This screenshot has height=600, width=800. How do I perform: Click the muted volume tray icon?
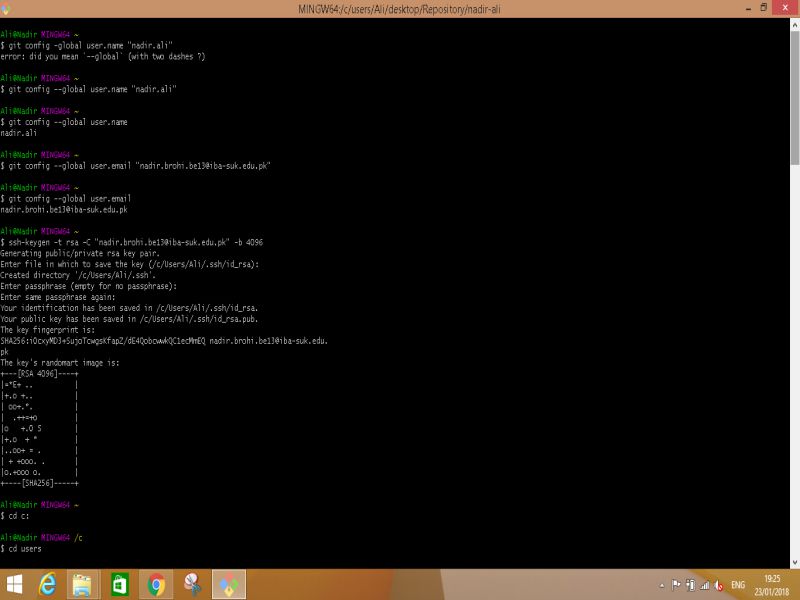point(719,586)
